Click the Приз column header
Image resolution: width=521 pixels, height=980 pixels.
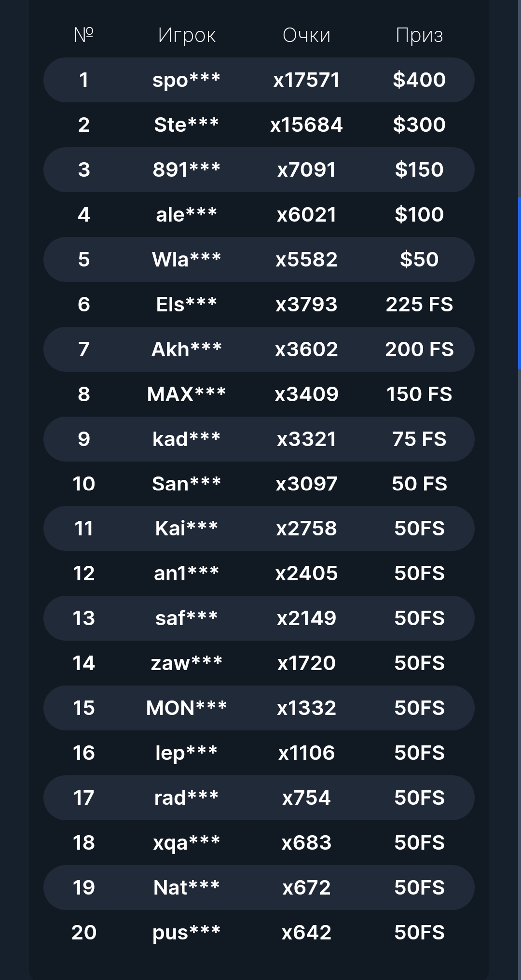click(x=419, y=35)
